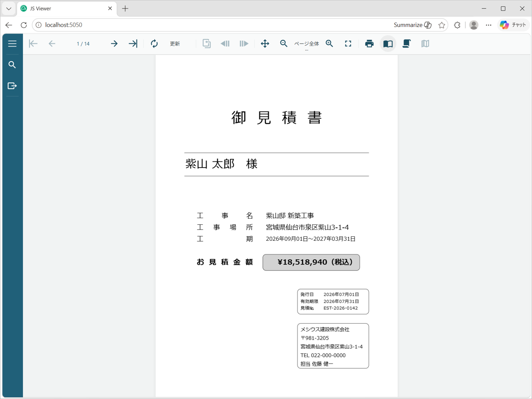This screenshot has height=399, width=532.
Task: Open the tab search dropdown arrow
Action: point(8,8)
